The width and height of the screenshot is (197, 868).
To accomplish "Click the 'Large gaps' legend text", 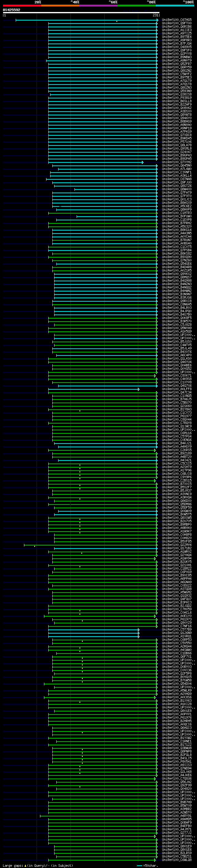I will pos(13,865).
